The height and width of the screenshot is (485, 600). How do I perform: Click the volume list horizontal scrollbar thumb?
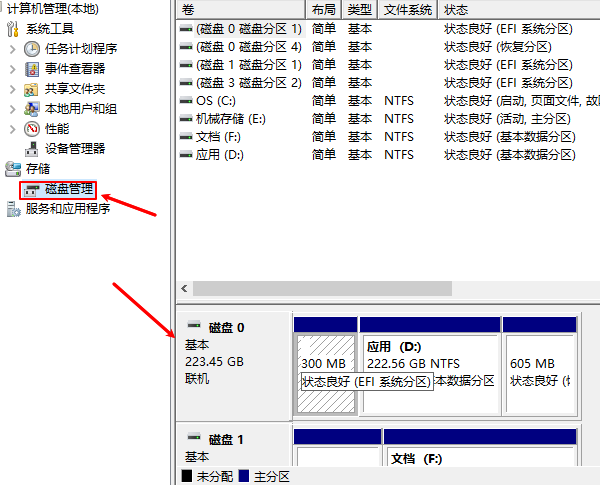pos(322,289)
